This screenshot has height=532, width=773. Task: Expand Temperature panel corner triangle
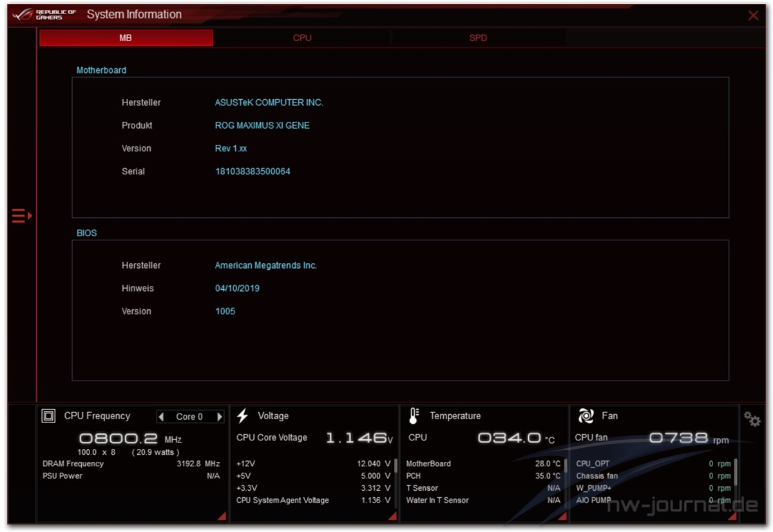pos(562,515)
